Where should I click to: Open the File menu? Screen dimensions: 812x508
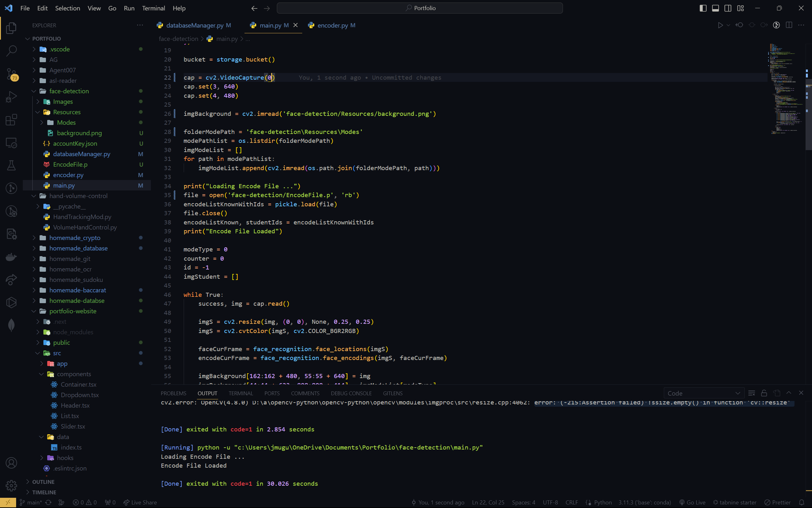click(x=25, y=8)
